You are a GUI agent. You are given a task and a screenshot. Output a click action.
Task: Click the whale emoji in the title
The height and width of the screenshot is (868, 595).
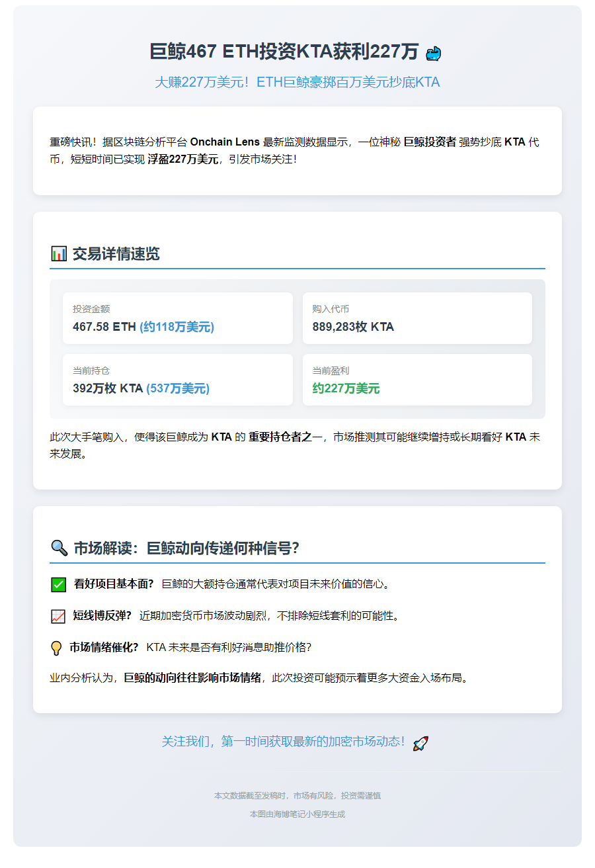[x=434, y=54]
